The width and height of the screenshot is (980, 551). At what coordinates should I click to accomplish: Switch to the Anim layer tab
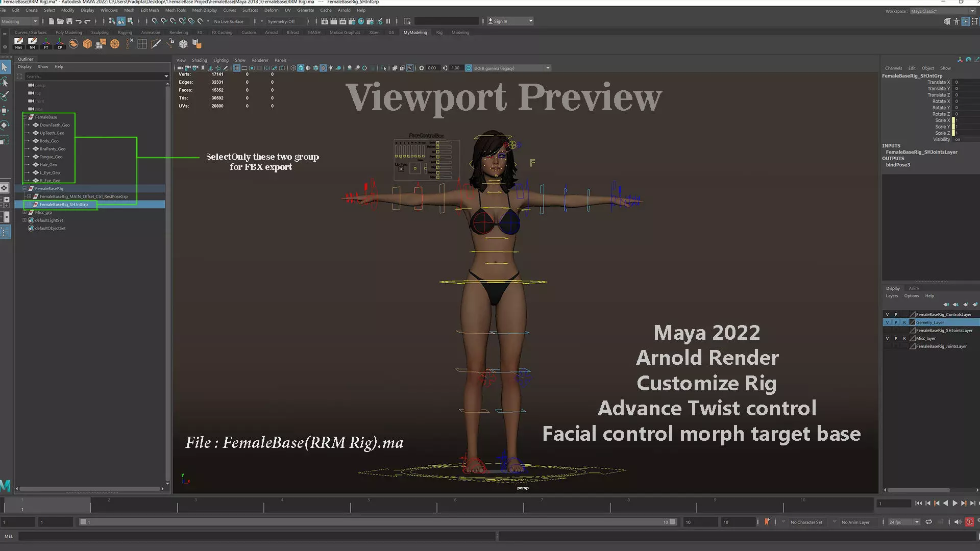(914, 288)
